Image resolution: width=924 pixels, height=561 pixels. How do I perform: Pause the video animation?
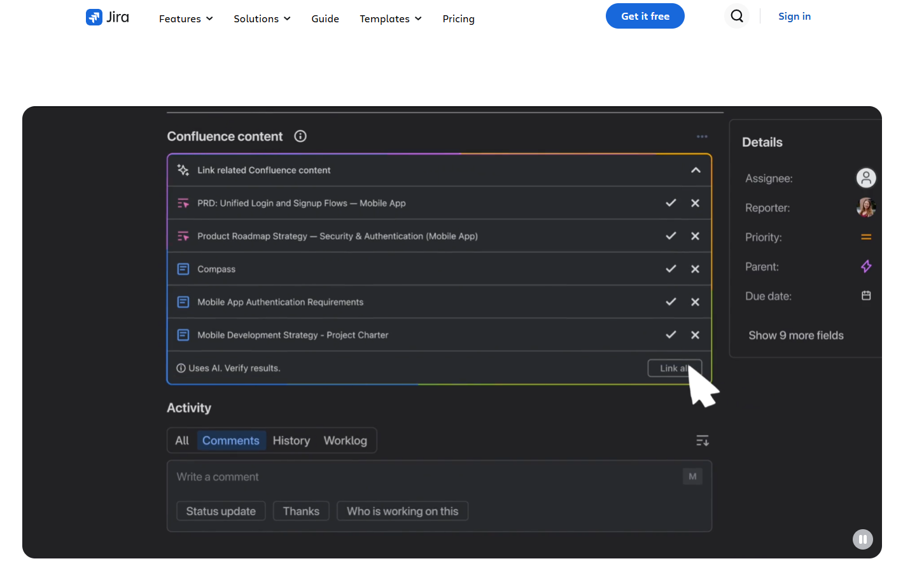(x=863, y=539)
